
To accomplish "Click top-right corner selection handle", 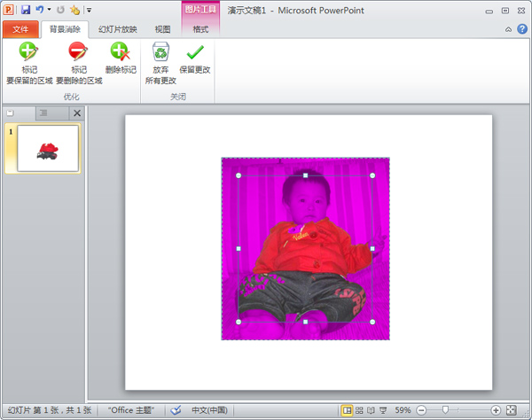I will (372, 175).
